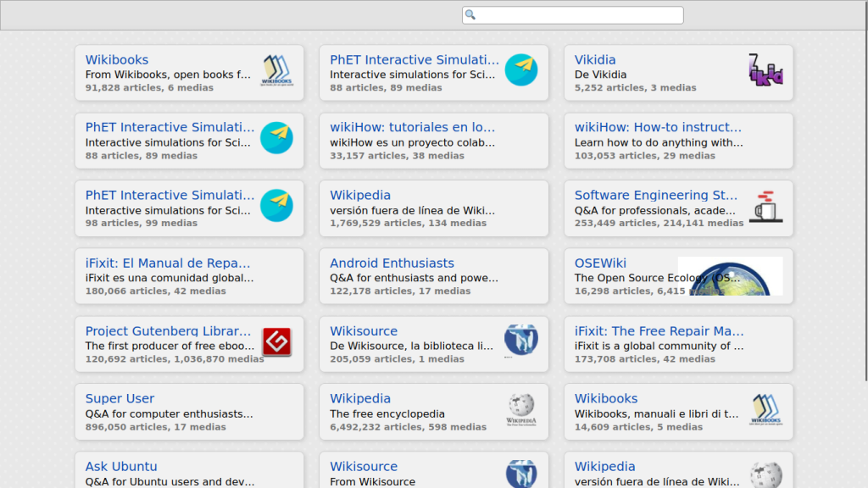This screenshot has height=488, width=868.
Task: Open the Super User title
Action: (120, 398)
